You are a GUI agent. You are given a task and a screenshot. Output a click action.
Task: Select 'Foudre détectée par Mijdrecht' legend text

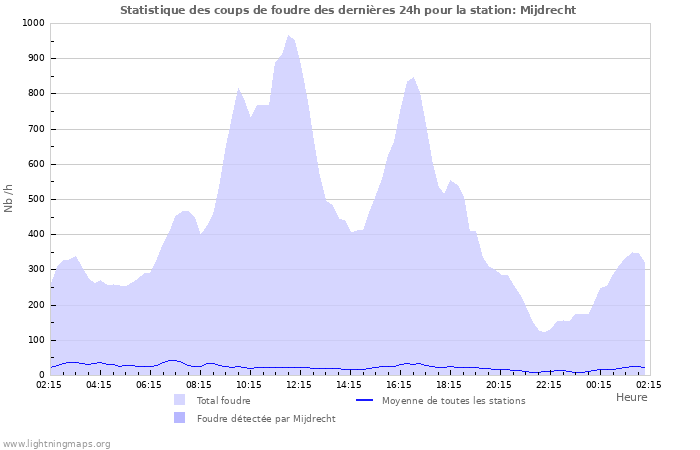(265, 418)
